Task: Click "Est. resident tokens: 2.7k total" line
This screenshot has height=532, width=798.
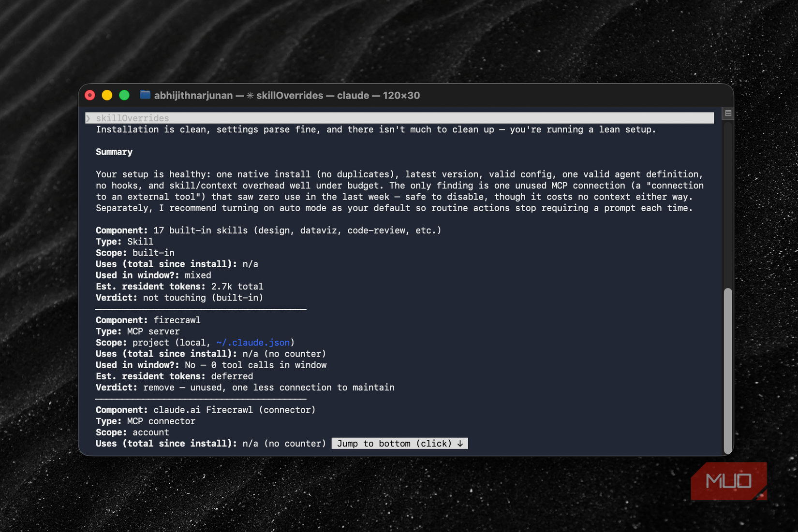Action: [x=179, y=287]
